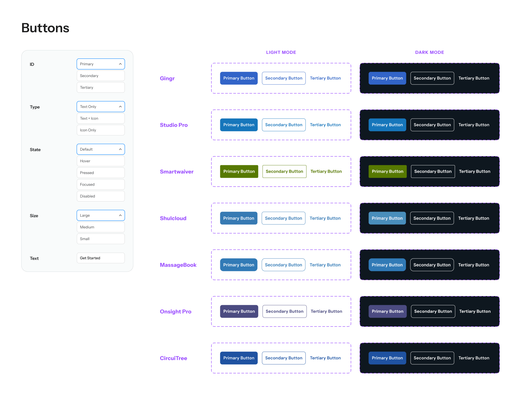
Task: Open the ID dropdown showing Primary
Action: click(x=101, y=64)
